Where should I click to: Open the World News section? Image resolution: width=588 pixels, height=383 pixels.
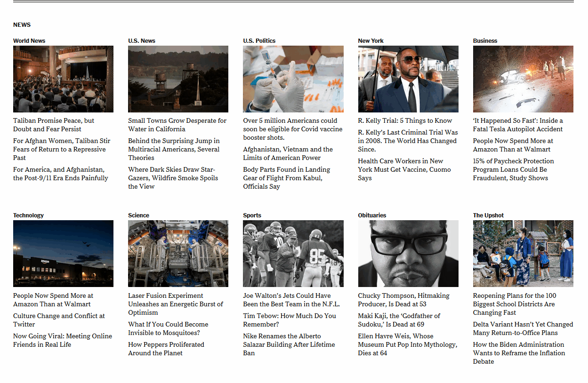click(29, 40)
